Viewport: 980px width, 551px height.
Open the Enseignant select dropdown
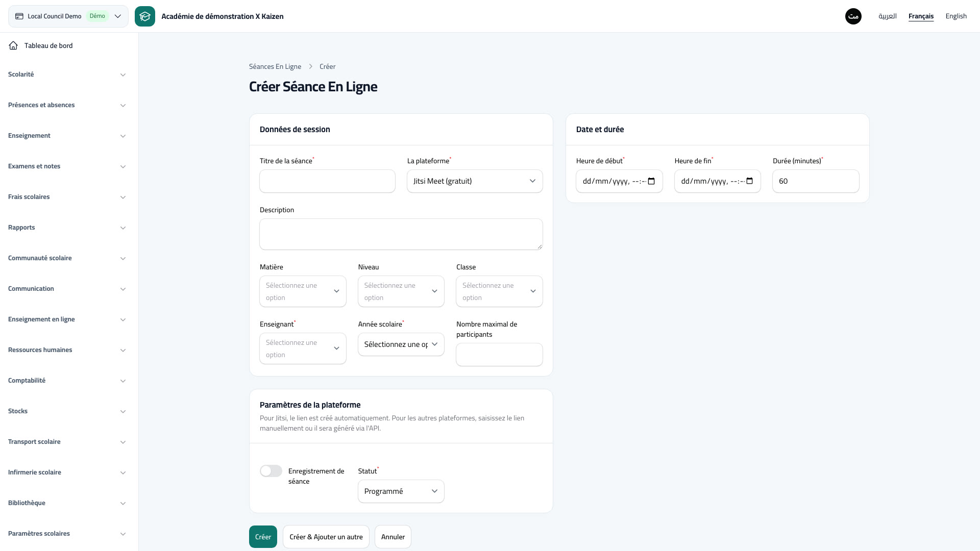pos(303,348)
